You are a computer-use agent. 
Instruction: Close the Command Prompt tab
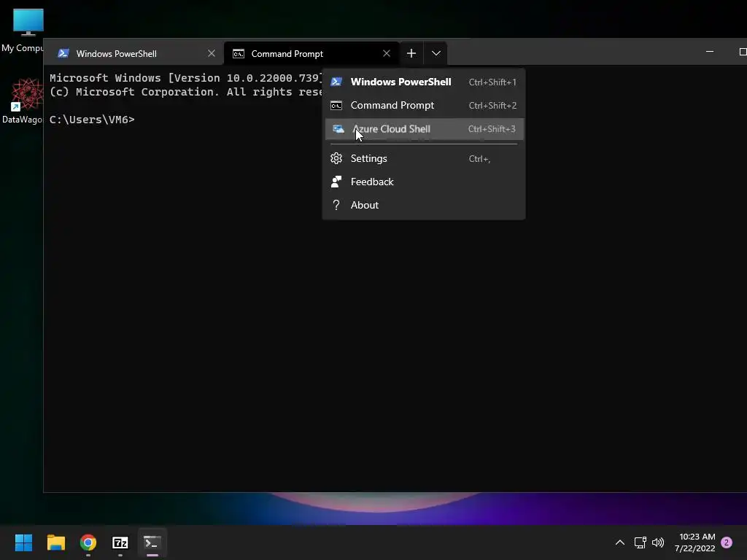pyautogui.click(x=387, y=54)
